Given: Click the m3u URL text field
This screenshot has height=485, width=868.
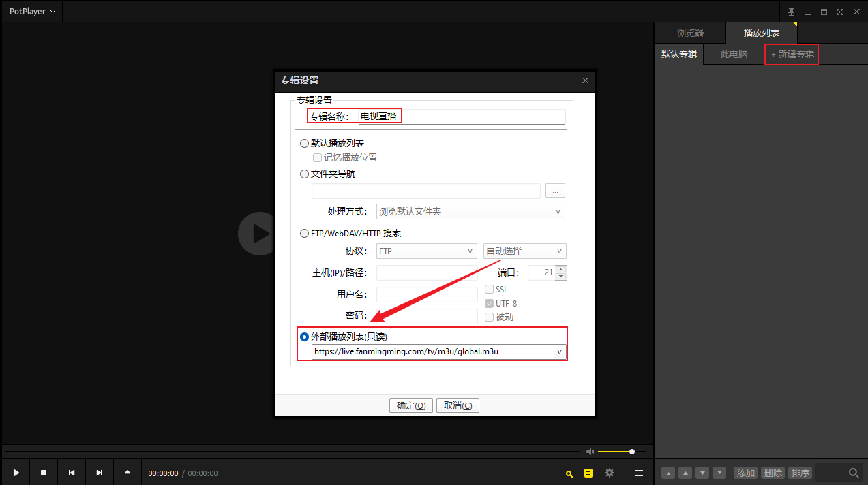Looking at the screenshot, I should [x=432, y=351].
